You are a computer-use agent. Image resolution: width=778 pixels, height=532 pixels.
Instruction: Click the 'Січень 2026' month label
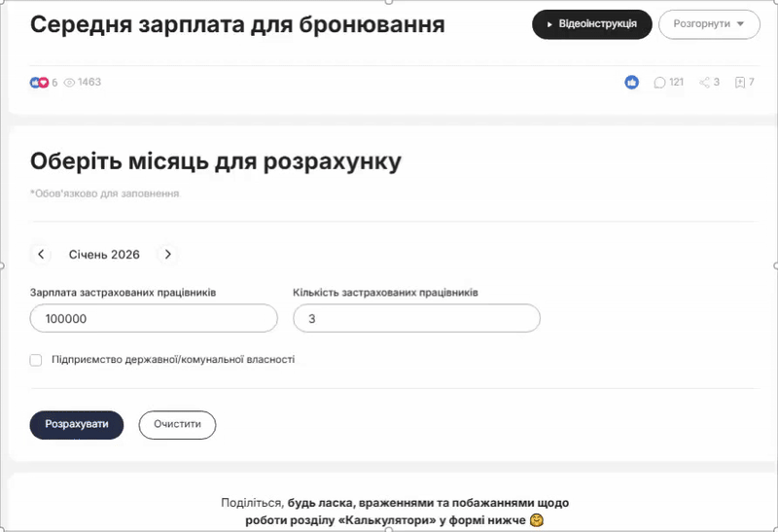coord(104,255)
